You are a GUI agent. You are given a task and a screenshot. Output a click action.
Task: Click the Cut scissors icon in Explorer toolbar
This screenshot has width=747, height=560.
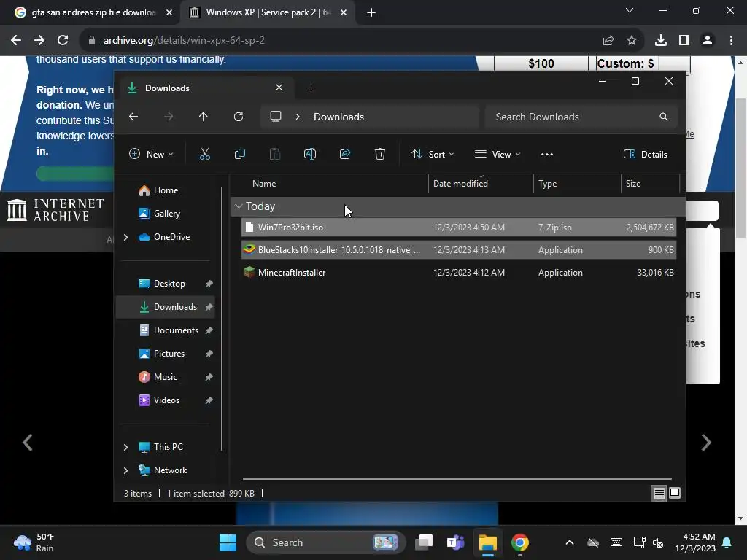tap(204, 154)
